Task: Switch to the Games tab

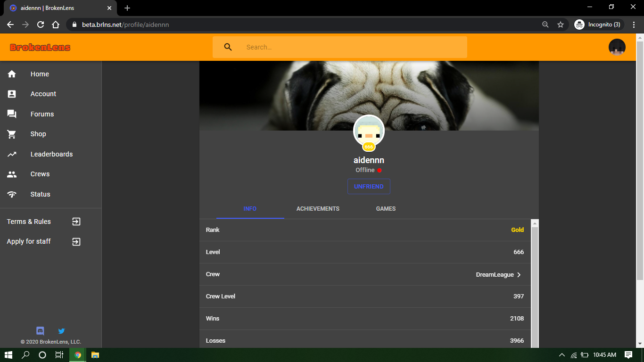Action: pyautogui.click(x=386, y=209)
